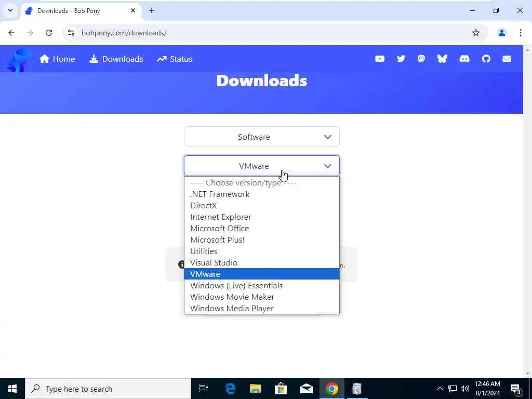Open Mail app from taskbar
This screenshot has height=399, width=532.
point(307,389)
